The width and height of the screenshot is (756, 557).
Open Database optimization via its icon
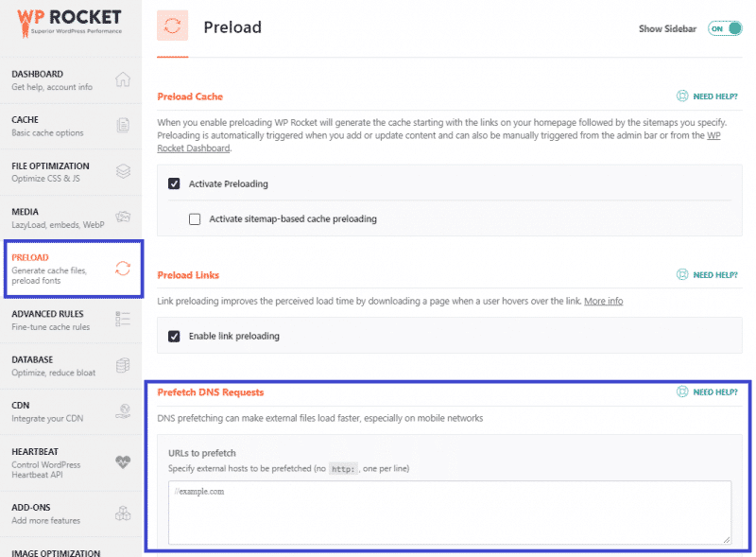[124, 365]
